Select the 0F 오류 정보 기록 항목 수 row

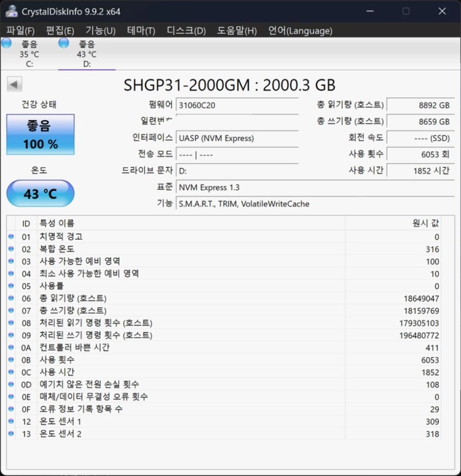click(224, 409)
